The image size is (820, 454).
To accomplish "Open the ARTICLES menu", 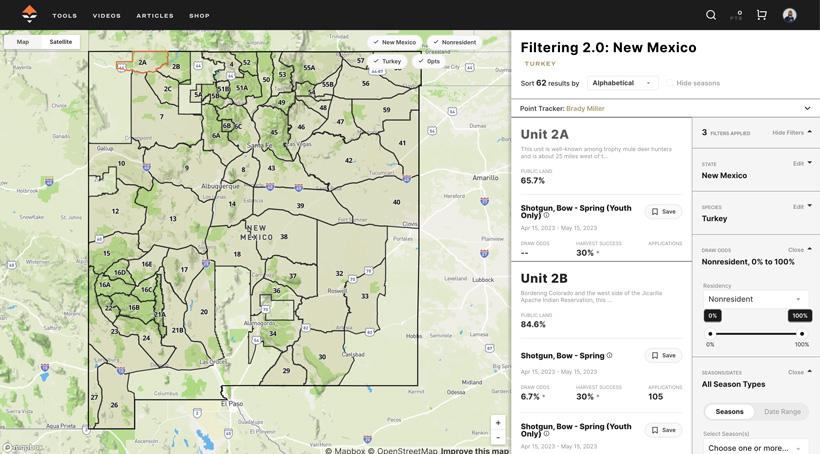I will pos(155,16).
